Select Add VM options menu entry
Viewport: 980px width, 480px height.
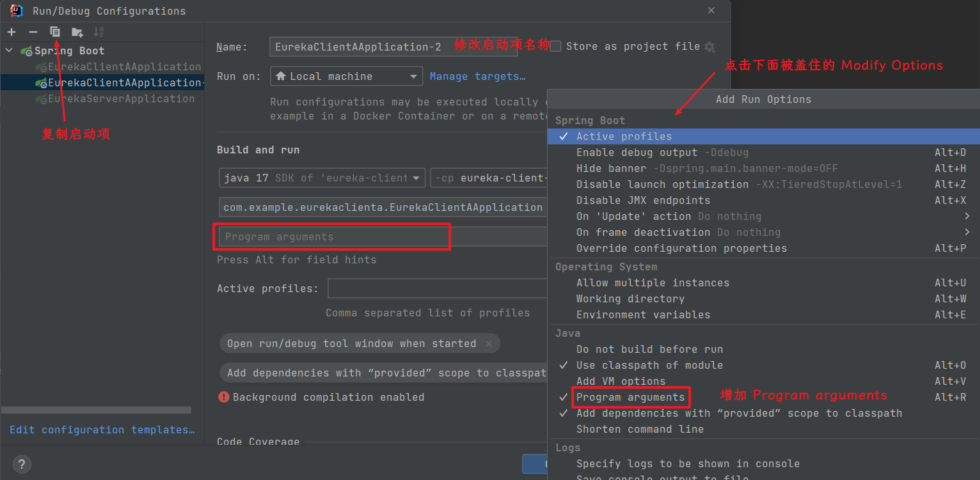620,381
